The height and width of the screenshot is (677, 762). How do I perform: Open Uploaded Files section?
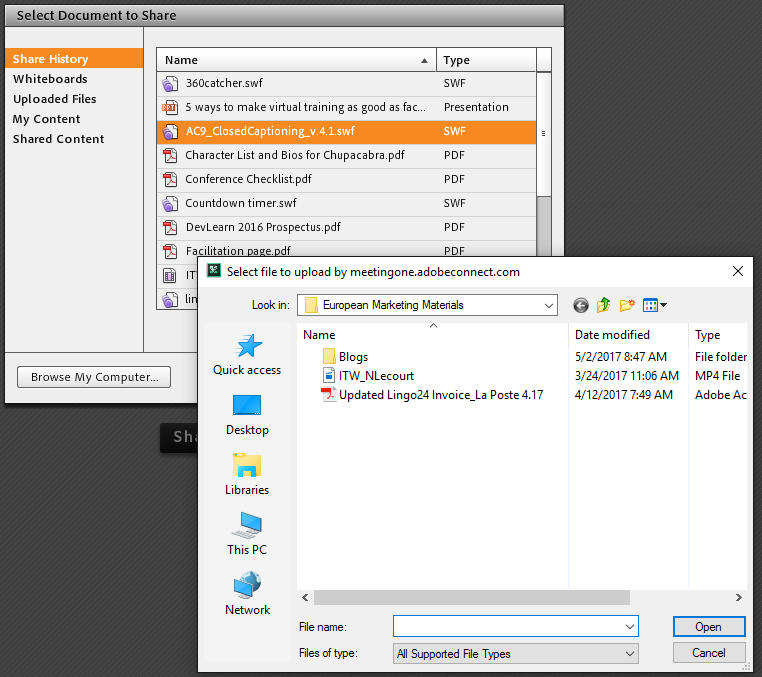[x=54, y=99]
